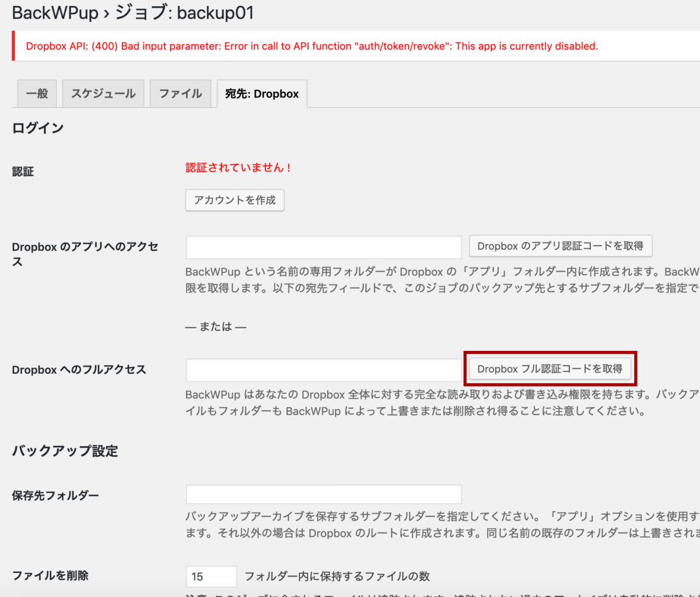This screenshot has width=700, height=597.
Task: Open the スケジュール tab
Action: [103, 93]
